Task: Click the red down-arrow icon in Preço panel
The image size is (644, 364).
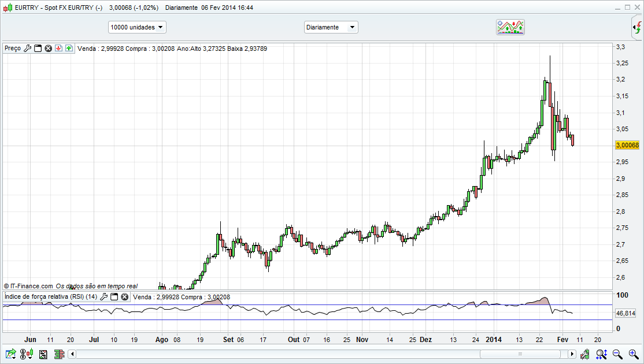Action: tap(58, 49)
